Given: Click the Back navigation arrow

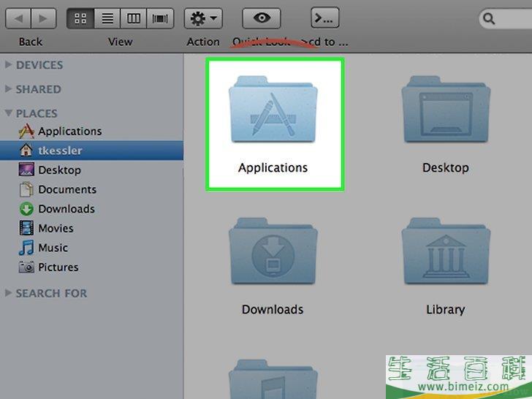Looking at the screenshot, I should (19, 18).
